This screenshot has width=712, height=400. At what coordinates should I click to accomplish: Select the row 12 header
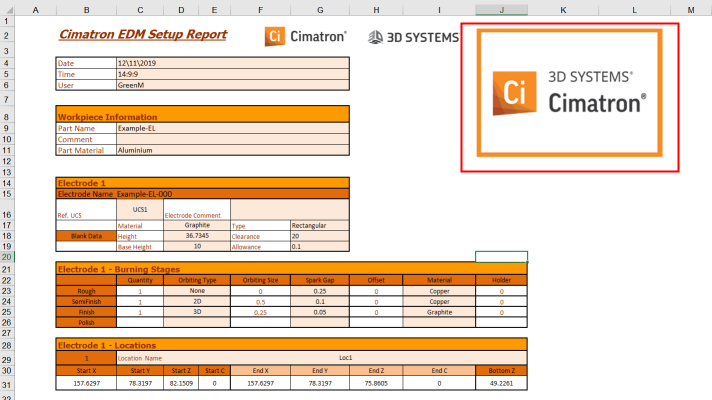pos(7,161)
